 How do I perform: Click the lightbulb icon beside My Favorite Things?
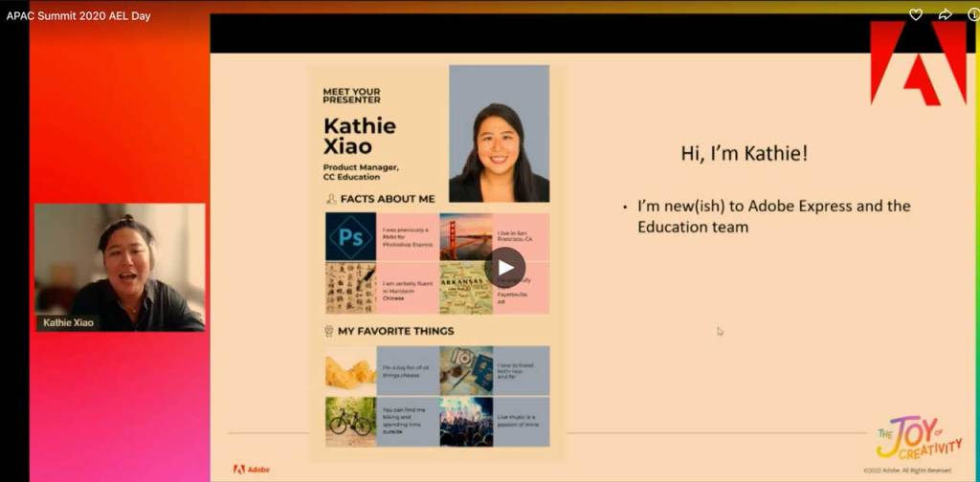click(x=330, y=331)
